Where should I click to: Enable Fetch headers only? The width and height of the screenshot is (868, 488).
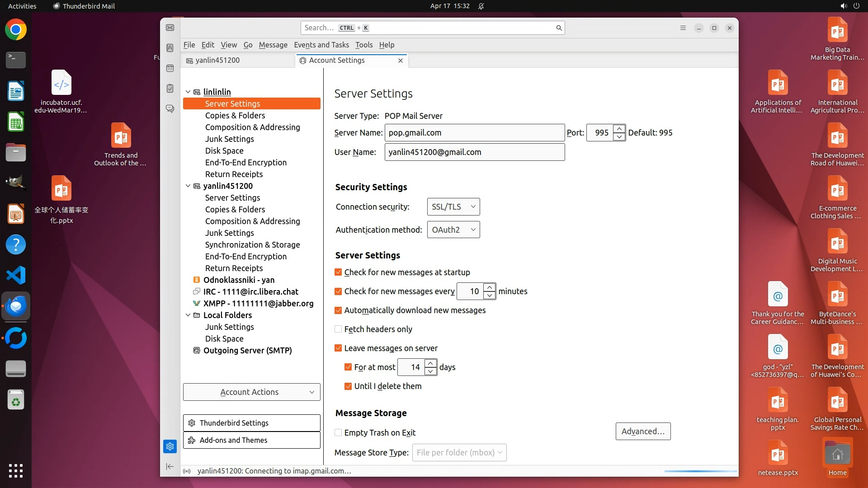point(338,329)
